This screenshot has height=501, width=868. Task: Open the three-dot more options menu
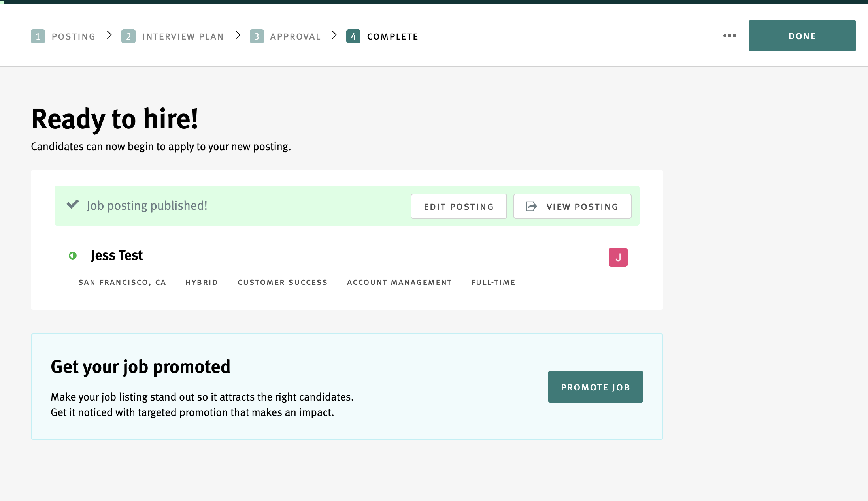[x=729, y=36]
